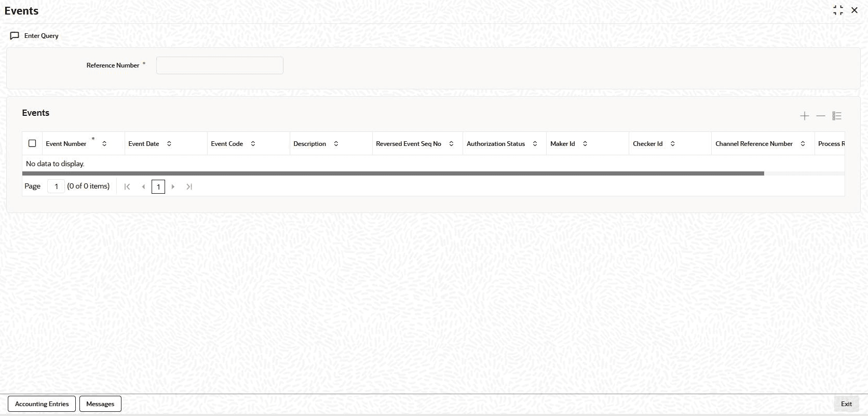Go to last page of events

189,186
